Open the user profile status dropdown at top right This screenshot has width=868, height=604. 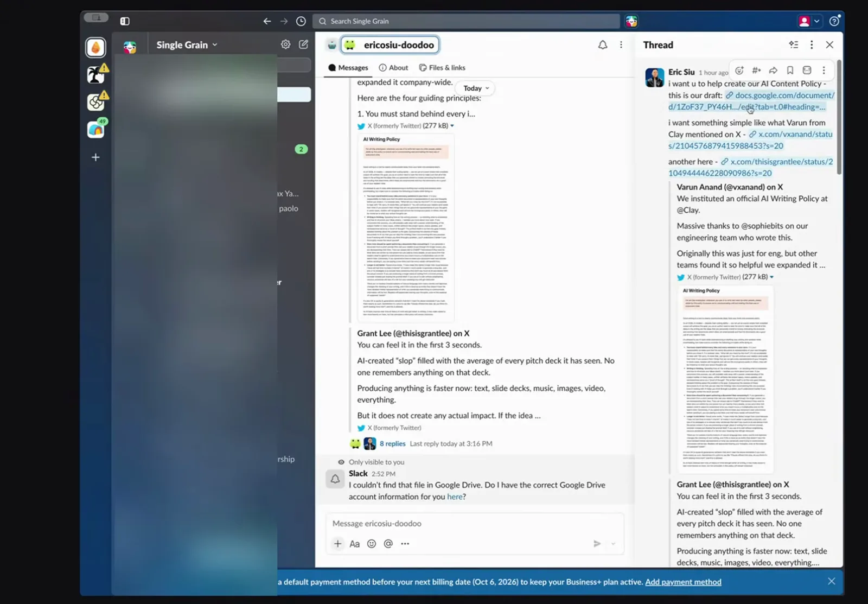(809, 21)
